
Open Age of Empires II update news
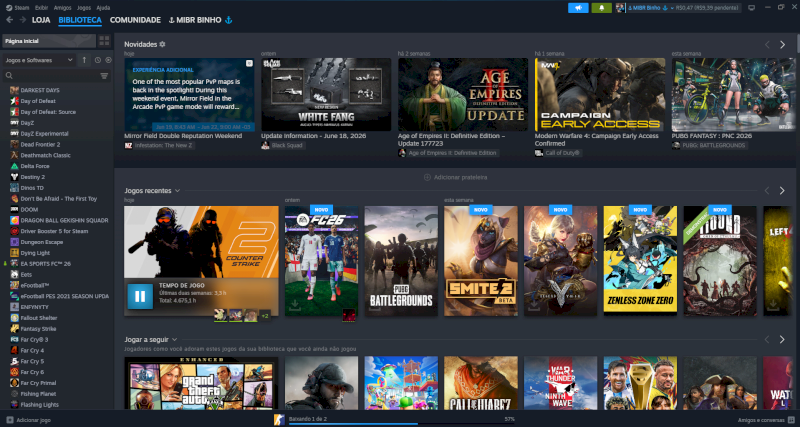[x=463, y=95]
